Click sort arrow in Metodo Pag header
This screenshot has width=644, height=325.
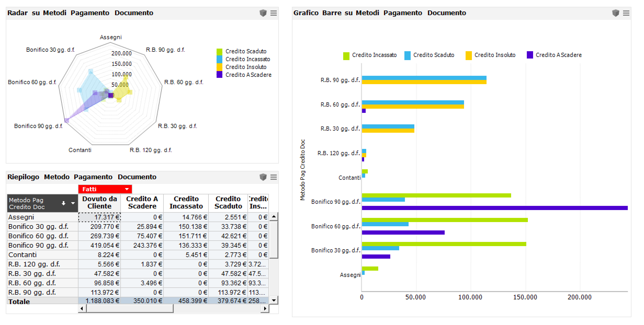(64, 203)
